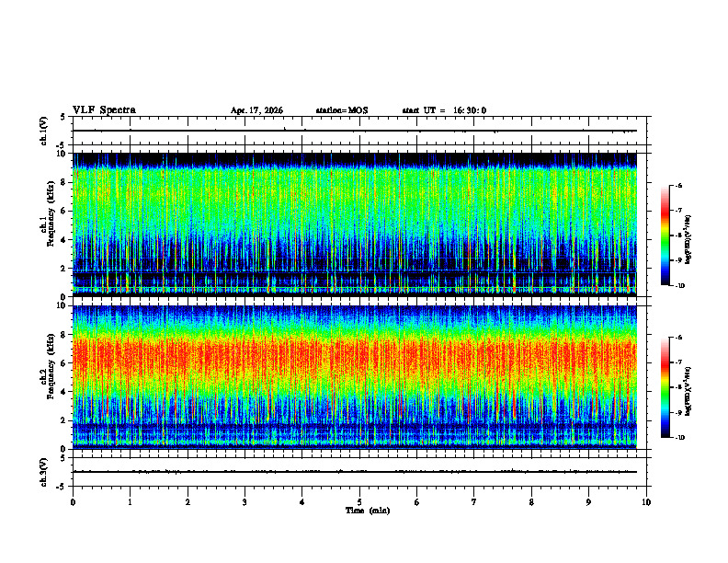Click the Apr. 17, 2026 date label
This screenshot has width=728, height=563.
(x=256, y=110)
